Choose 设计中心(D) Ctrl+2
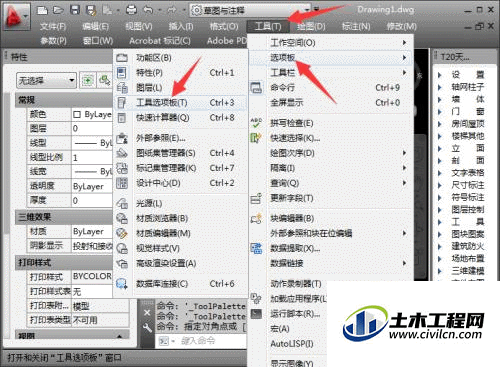Viewport: 500px width, 367px height. click(181, 183)
